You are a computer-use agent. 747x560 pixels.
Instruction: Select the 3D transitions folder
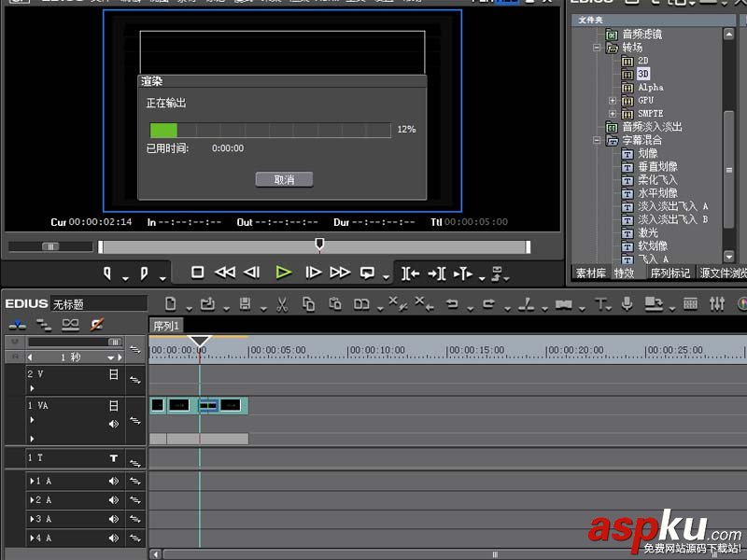(642, 74)
